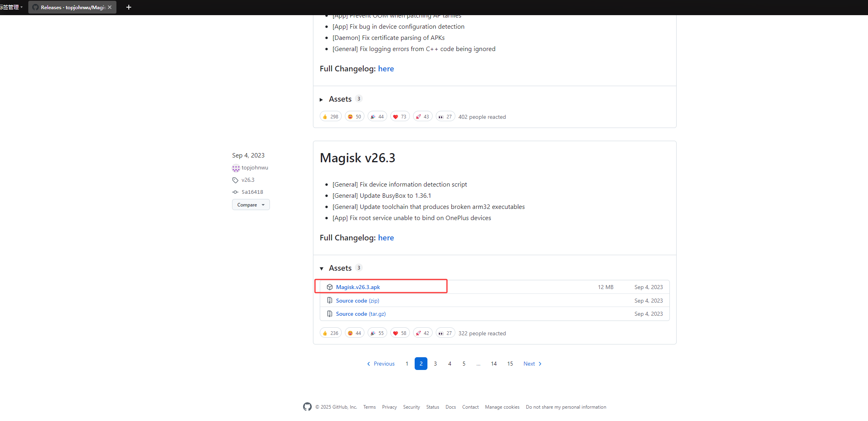Click the '402 people reacted' text

pyautogui.click(x=482, y=117)
